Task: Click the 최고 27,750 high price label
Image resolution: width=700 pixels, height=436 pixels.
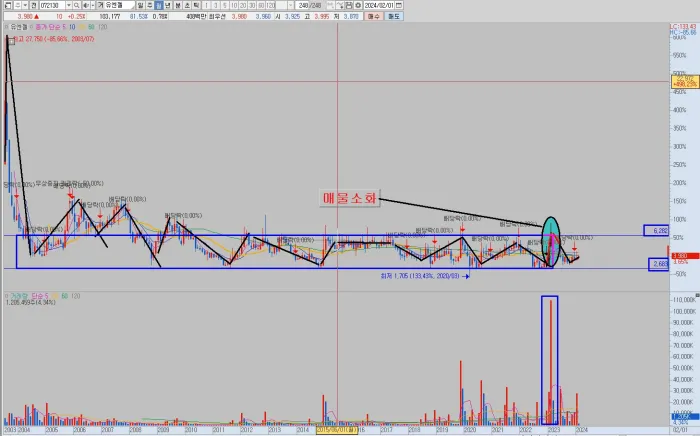Action: 54,39
